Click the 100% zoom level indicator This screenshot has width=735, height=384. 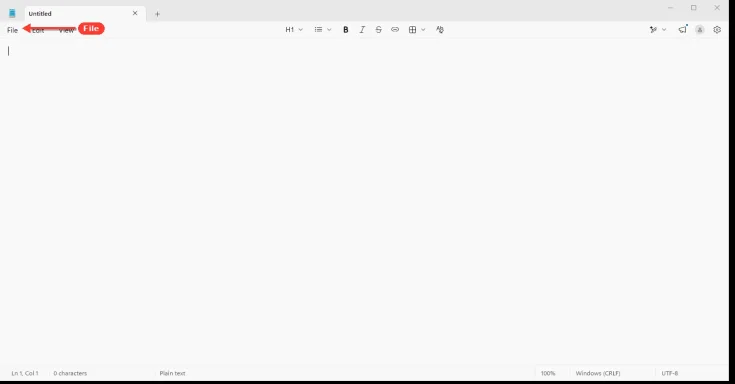tap(548, 373)
